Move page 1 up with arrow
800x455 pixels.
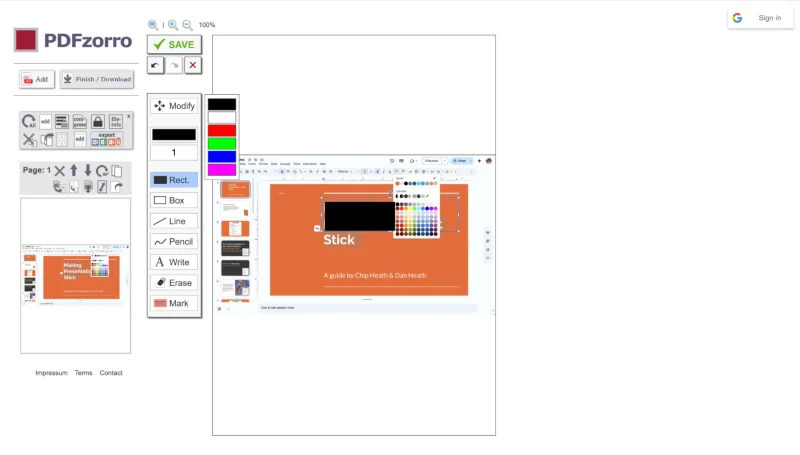click(x=74, y=170)
